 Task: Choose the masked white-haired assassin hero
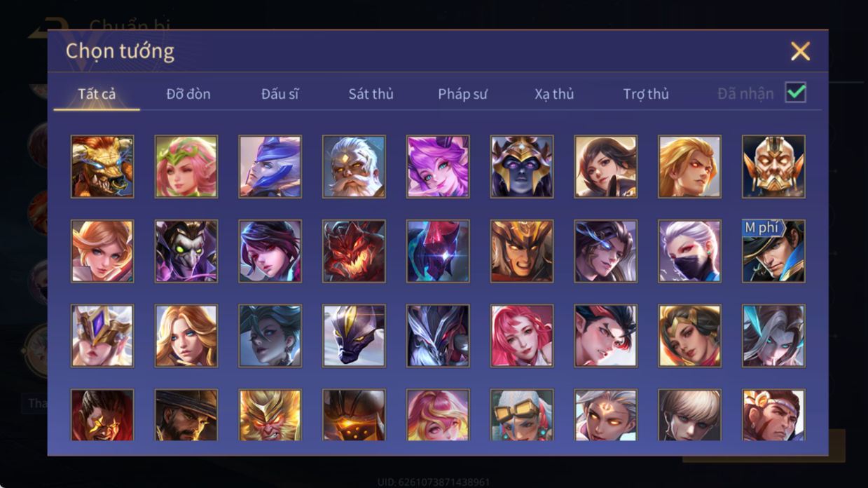pos(689,251)
